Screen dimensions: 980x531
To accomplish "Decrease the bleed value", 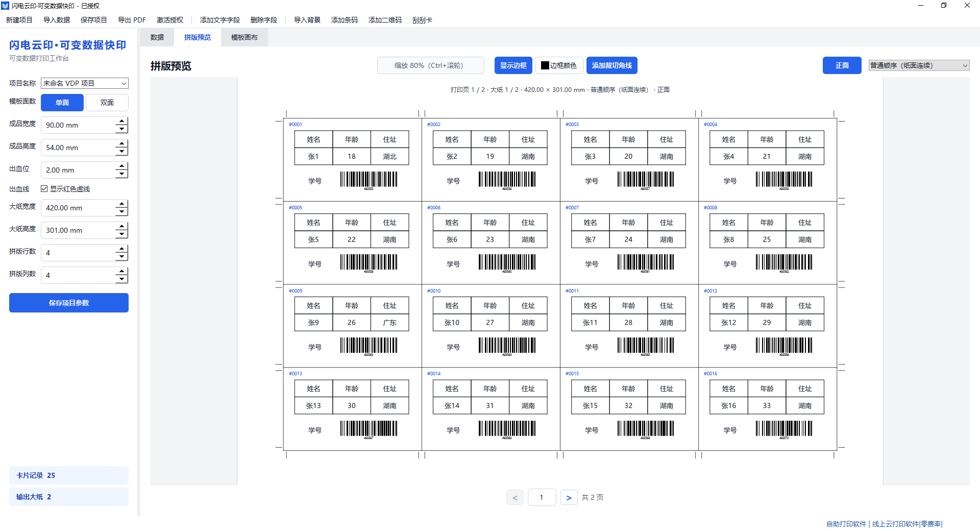I will 121,174.
